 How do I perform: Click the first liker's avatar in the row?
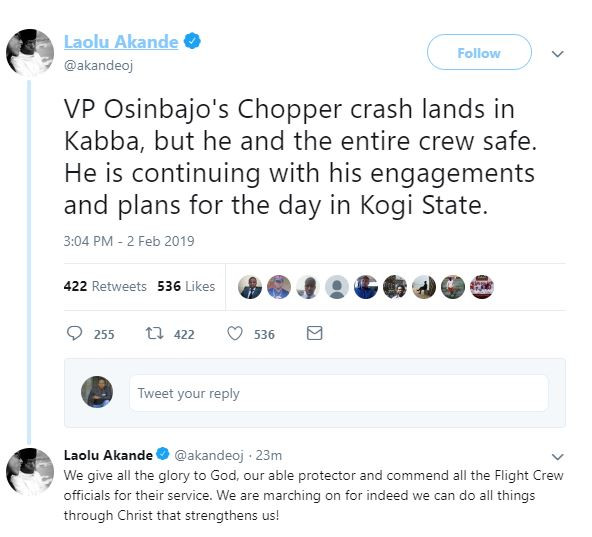pos(250,287)
